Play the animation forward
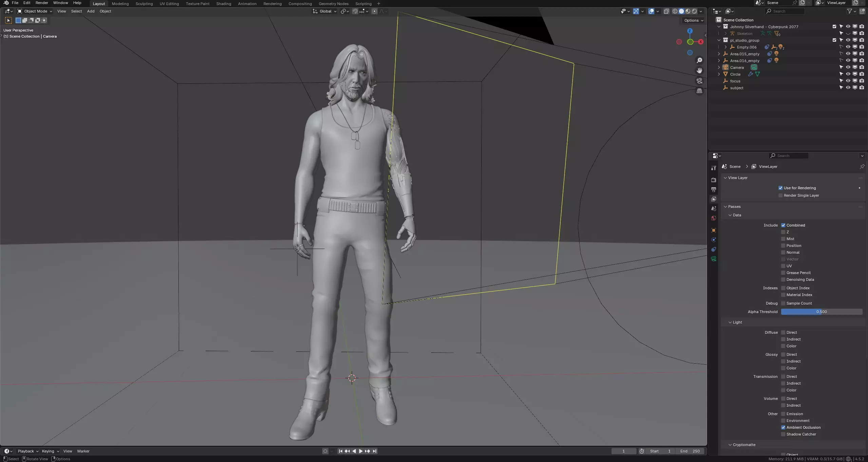Screen dimensions: 868x462 pos(361,451)
